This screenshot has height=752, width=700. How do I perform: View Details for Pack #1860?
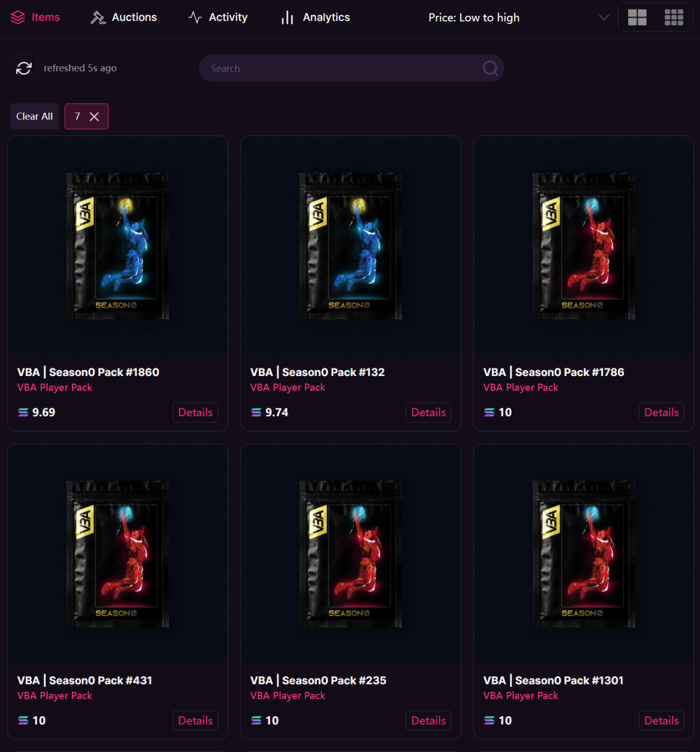pos(195,412)
